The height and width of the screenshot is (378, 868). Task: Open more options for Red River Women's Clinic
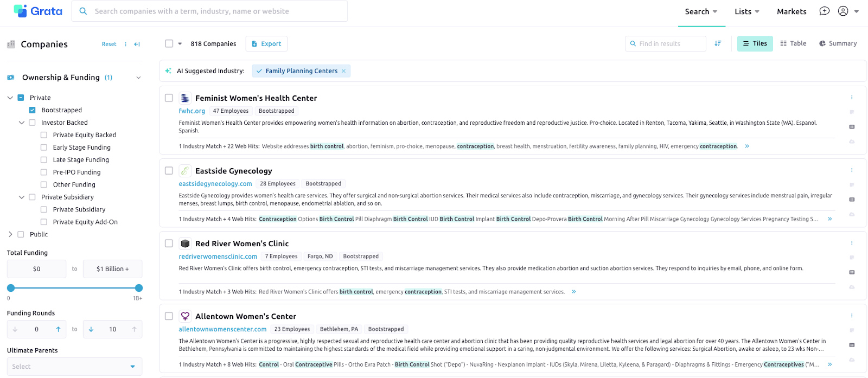[852, 243]
